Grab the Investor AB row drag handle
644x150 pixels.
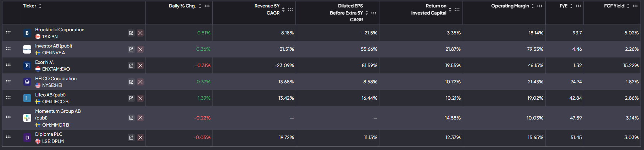[x=8, y=49]
